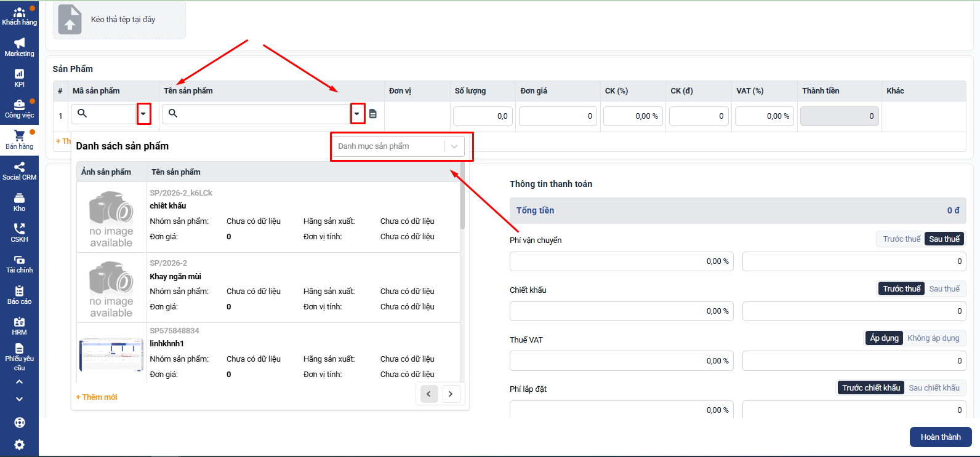Click the + Thêm mới link
Image resolution: width=980 pixels, height=457 pixels.
[x=97, y=397]
